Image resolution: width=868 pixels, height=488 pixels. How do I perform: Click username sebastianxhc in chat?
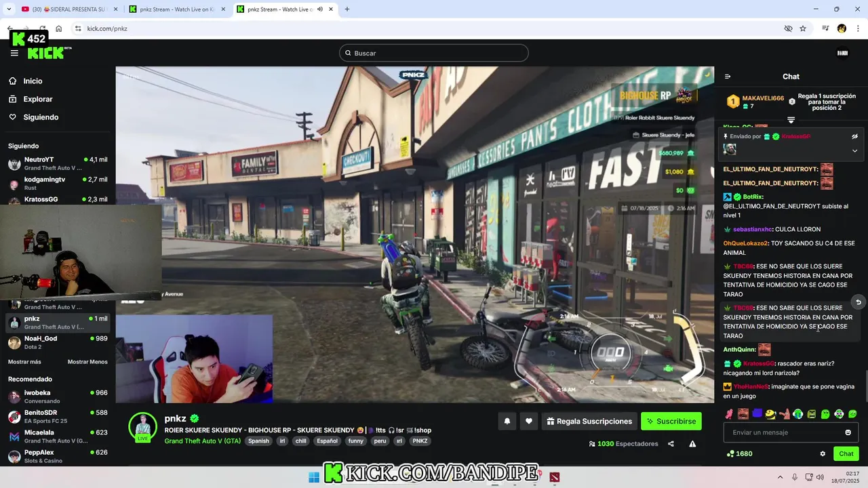coord(753,229)
